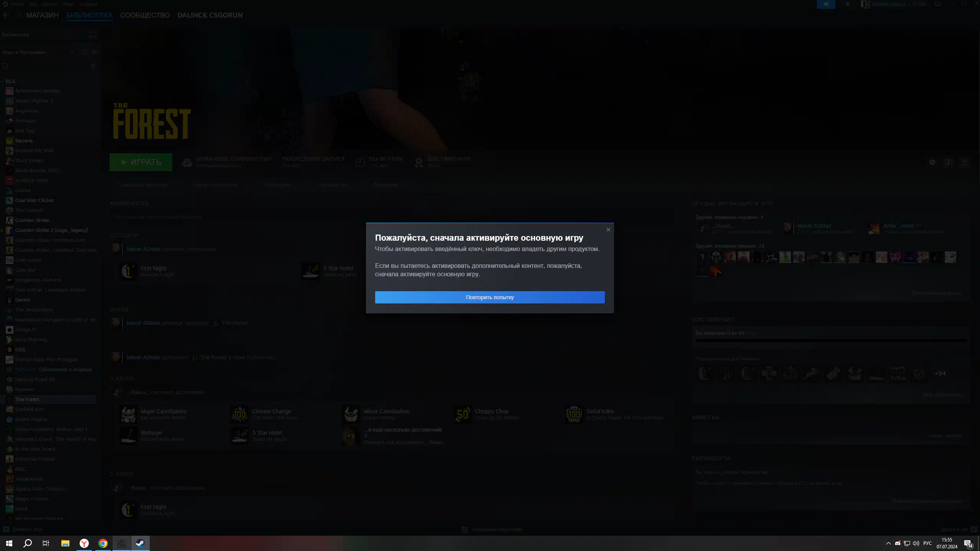Close the activation error dialog
The width and height of the screenshot is (980, 551).
(608, 230)
